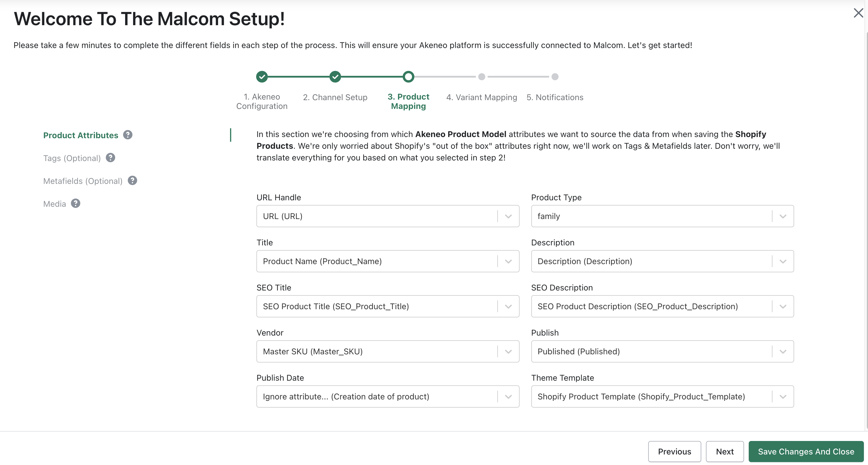
Task: Click completed Channel Setup step checkmark
Action: coord(335,77)
